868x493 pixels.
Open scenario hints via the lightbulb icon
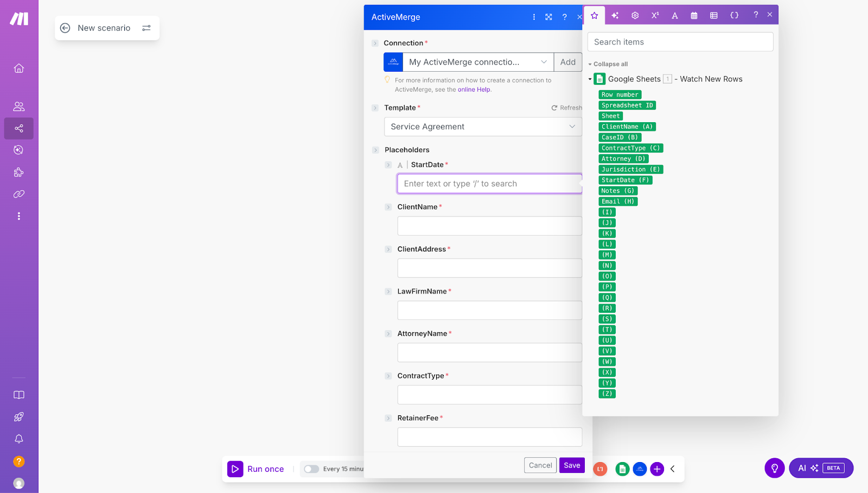click(774, 467)
